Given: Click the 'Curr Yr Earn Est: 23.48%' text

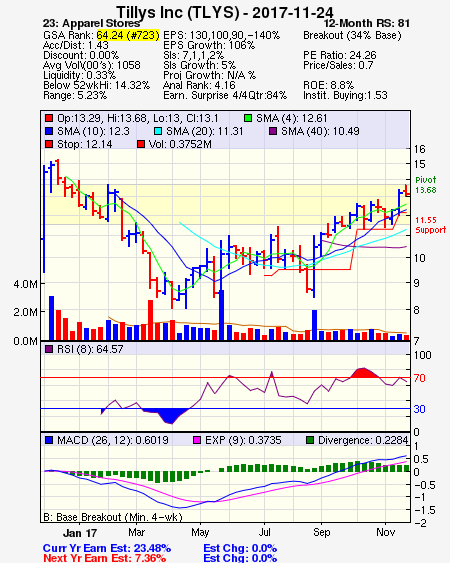Looking at the screenshot, I should (x=107, y=548).
